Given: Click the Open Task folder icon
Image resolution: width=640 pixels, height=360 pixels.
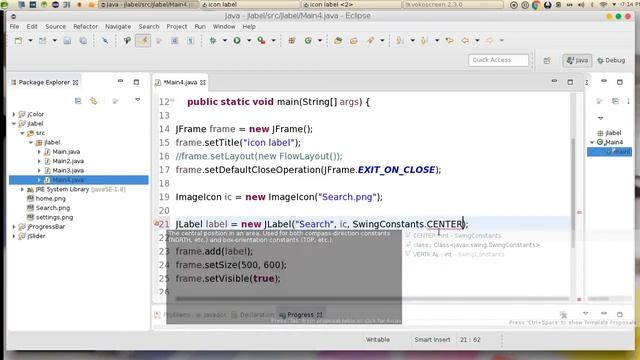Looking at the screenshot, I should (x=354, y=40).
